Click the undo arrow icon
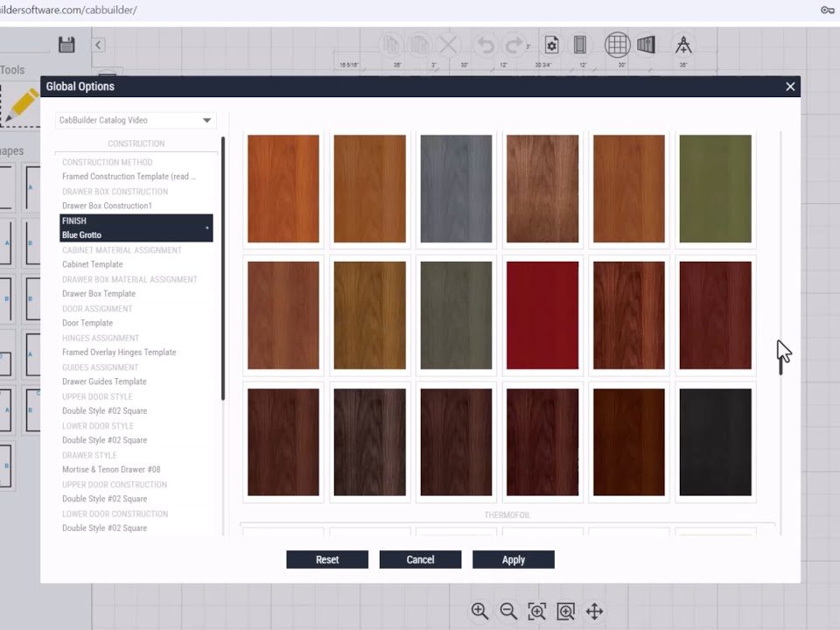The width and height of the screenshot is (840, 630). click(486, 45)
